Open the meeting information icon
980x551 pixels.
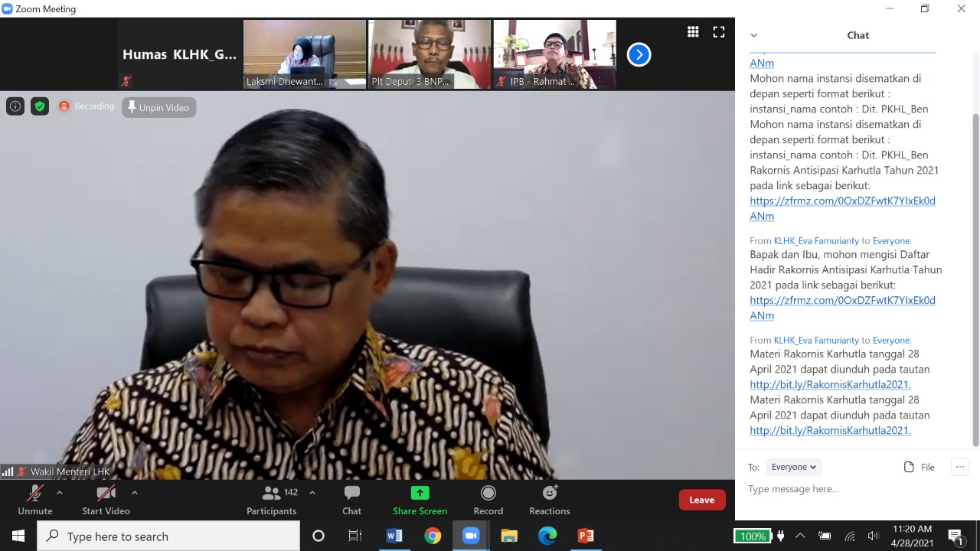click(15, 106)
